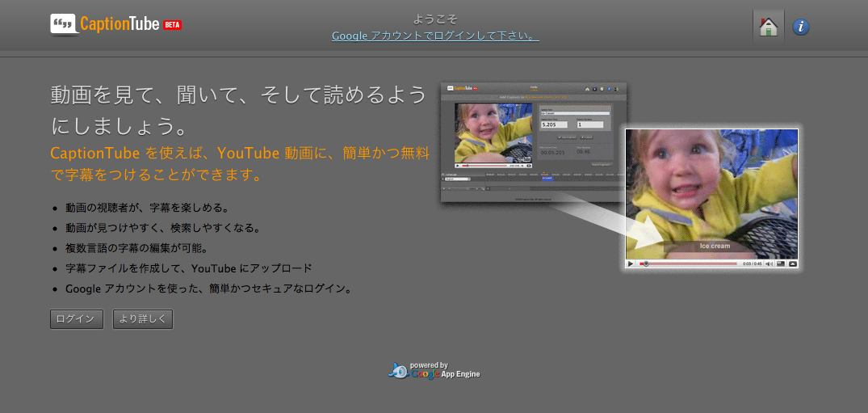Image resolution: width=868 pixels, height=413 pixels.
Task: Follow the Google アカウントでログイン link
Action: point(435,36)
